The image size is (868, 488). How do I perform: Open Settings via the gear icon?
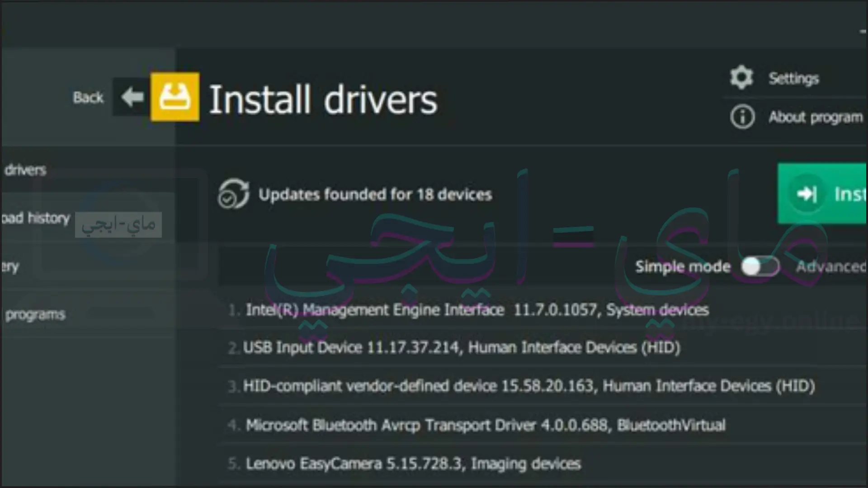click(x=741, y=77)
